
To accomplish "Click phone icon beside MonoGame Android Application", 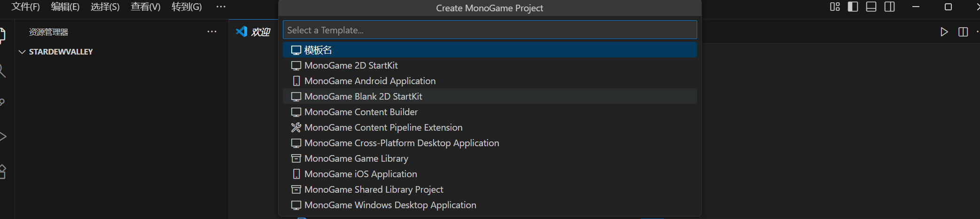I will 296,81.
